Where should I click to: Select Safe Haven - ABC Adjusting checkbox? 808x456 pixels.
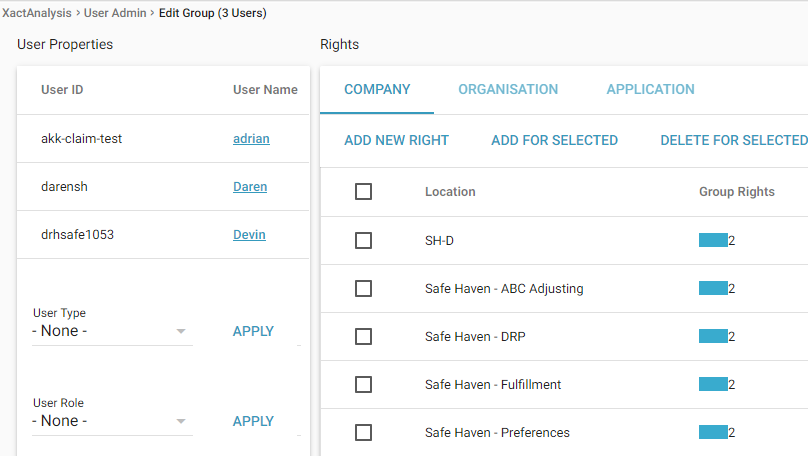[363, 289]
